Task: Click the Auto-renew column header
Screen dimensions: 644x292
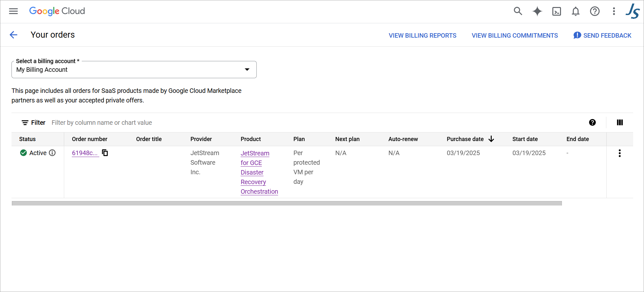Action: pos(403,139)
